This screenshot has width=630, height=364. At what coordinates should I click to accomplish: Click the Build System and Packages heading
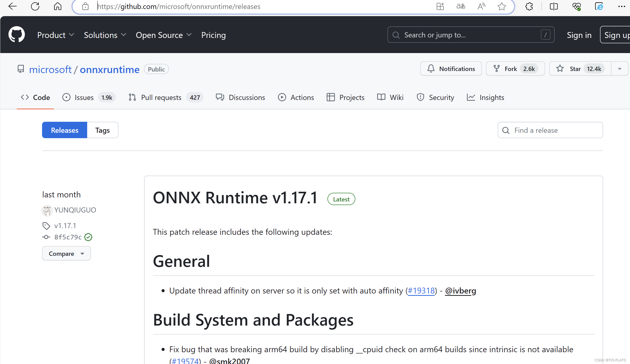coord(253,320)
